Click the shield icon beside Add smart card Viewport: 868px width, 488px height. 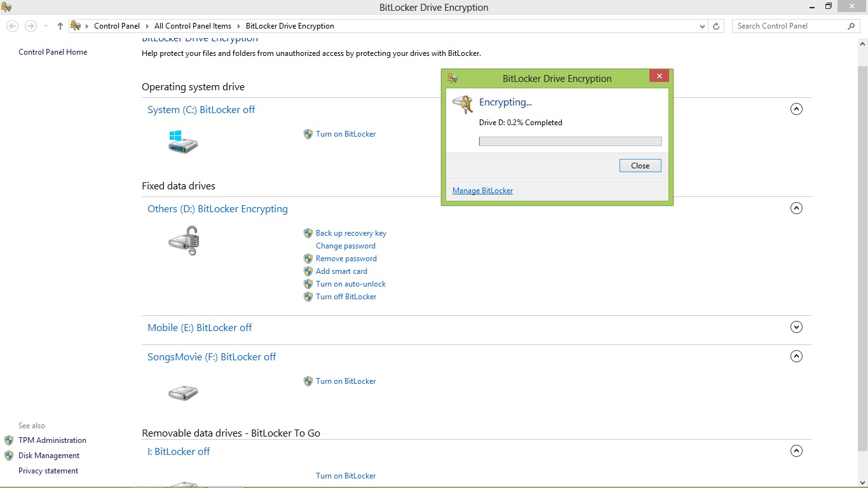point(308,271)
